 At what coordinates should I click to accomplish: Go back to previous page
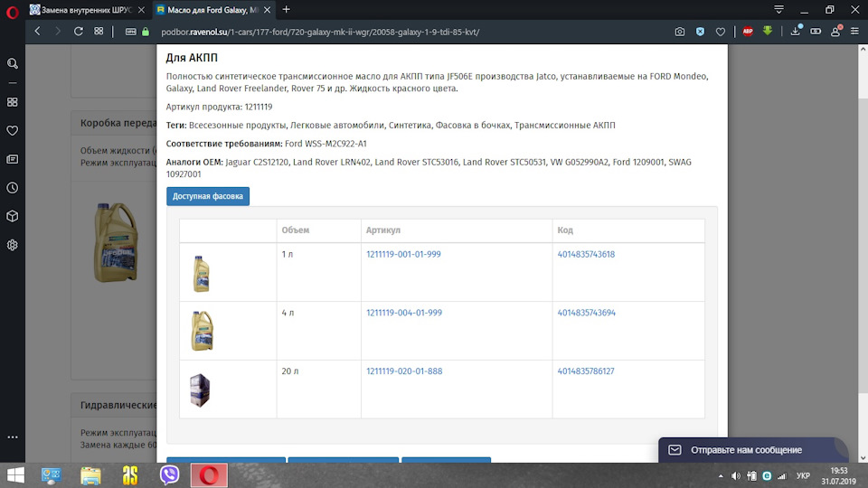point(38,32)
